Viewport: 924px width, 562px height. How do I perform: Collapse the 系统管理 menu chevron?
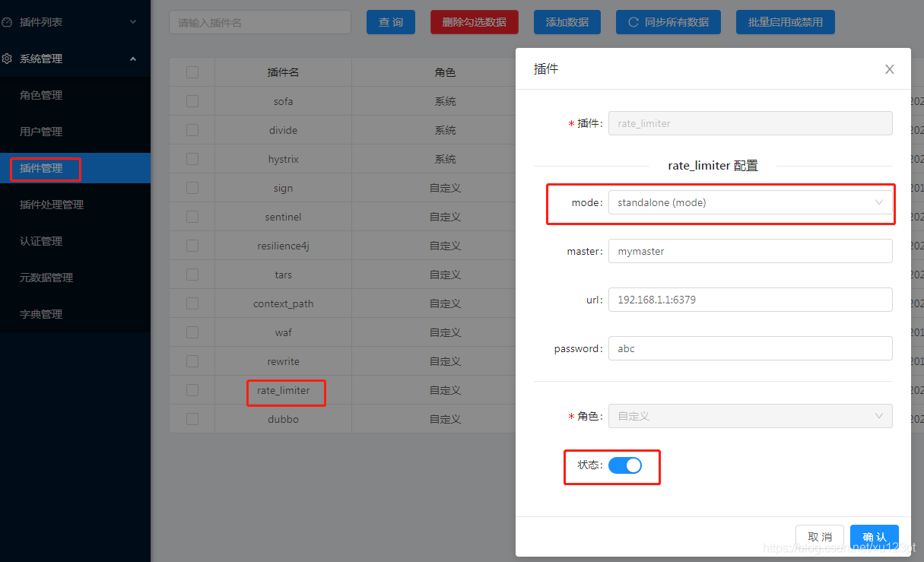(133, 59)
